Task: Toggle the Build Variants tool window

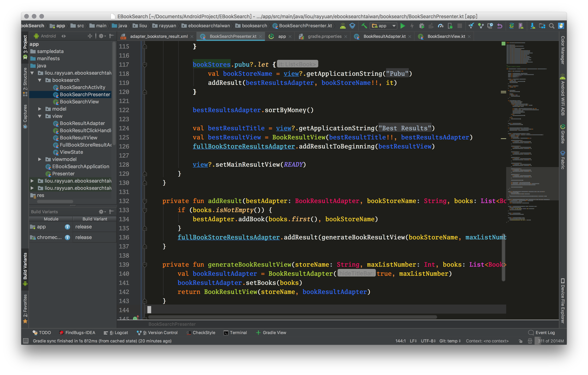Action: click(25, 269)
